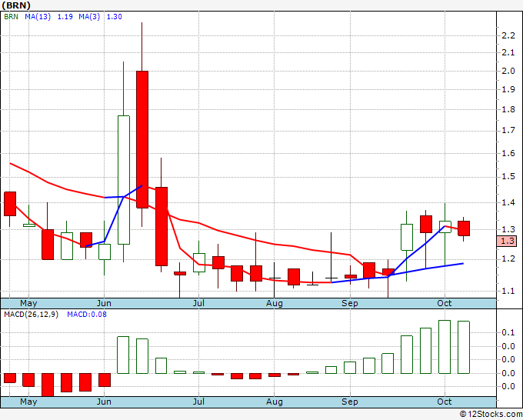The image size is (523, 420).
Task: Select the tallest MACD histogram bar in October
Action: 445,347
